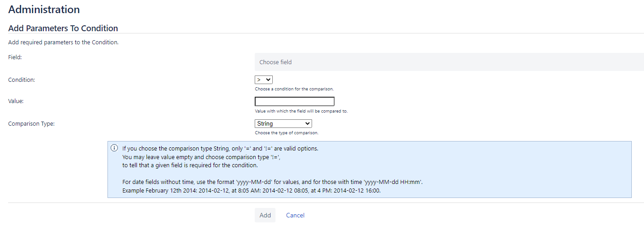Click the info icon in the blue notice
This screenshot has width=644, height=226.
click(x=115, y=148)
